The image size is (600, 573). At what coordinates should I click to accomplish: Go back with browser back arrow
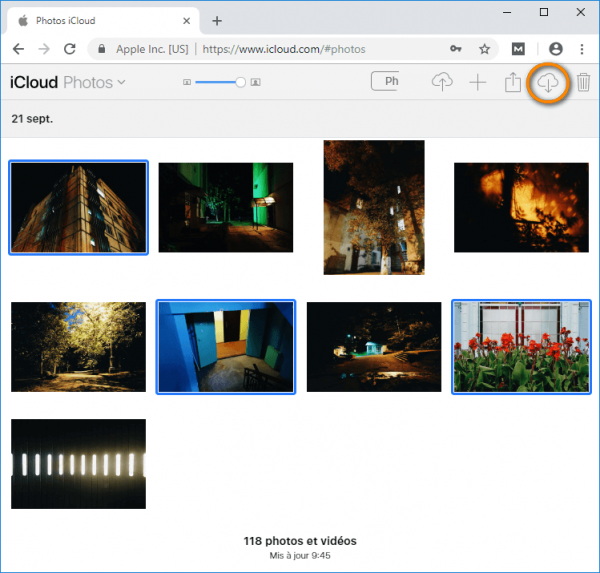[x=18, y=49]
